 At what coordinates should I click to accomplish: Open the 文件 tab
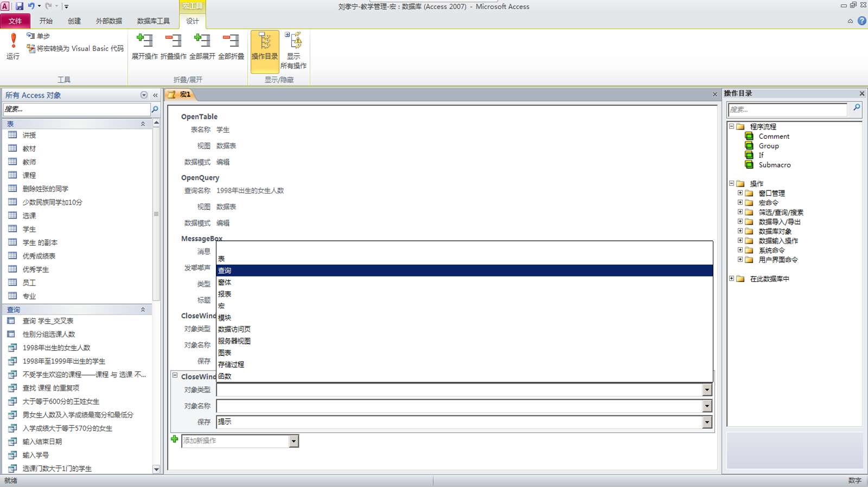point(15,21)
